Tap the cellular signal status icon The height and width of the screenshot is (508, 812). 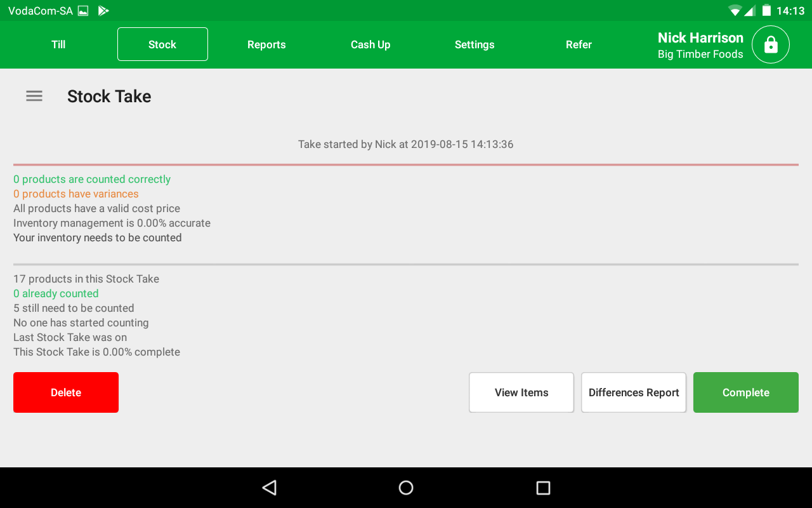click(750, 11)
